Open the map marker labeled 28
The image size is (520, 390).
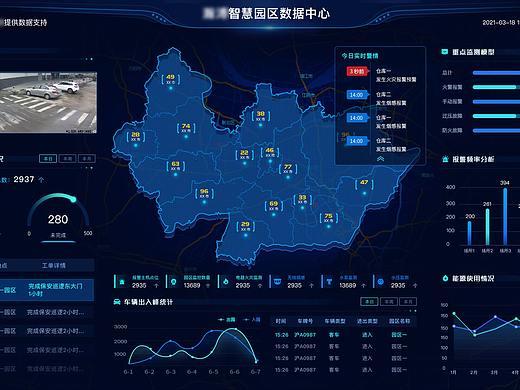coord(135,137)
